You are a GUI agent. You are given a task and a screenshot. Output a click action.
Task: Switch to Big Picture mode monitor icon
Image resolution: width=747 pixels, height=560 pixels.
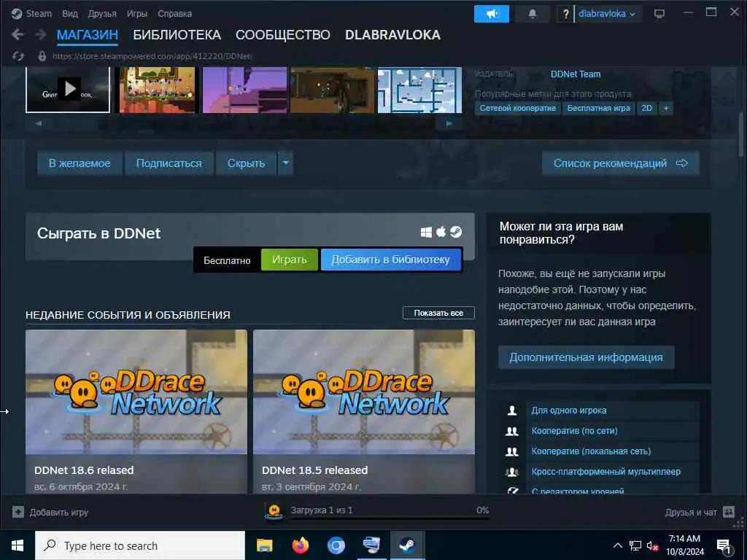(659, 13)
